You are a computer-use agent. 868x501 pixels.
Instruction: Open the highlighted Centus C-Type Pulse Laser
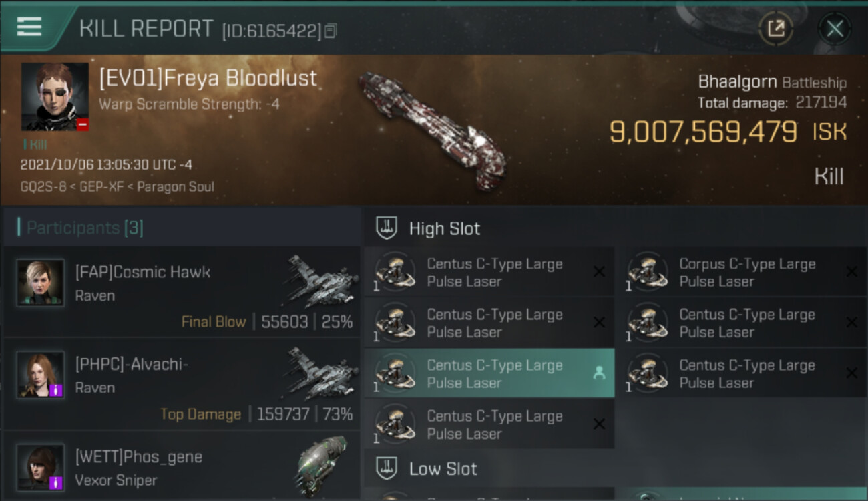click(x=489, y=374)
